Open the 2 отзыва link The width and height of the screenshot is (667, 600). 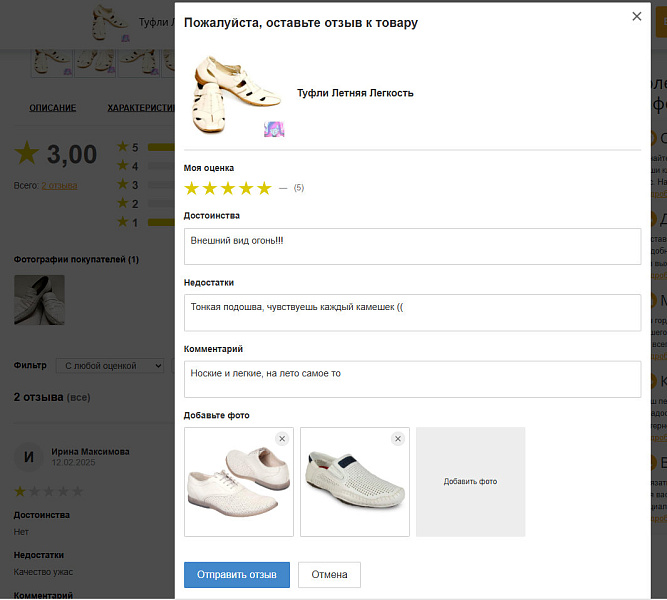(59, 185)
